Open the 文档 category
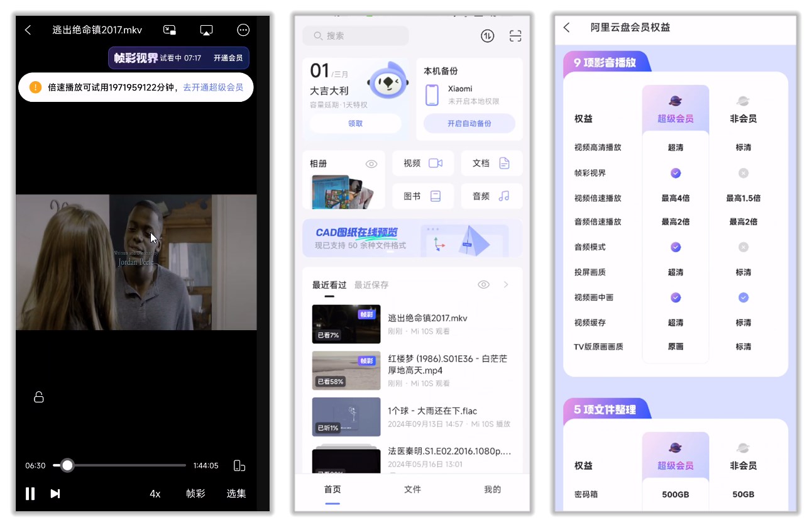This screenshot has height=527, width=812. coord(491,163)
